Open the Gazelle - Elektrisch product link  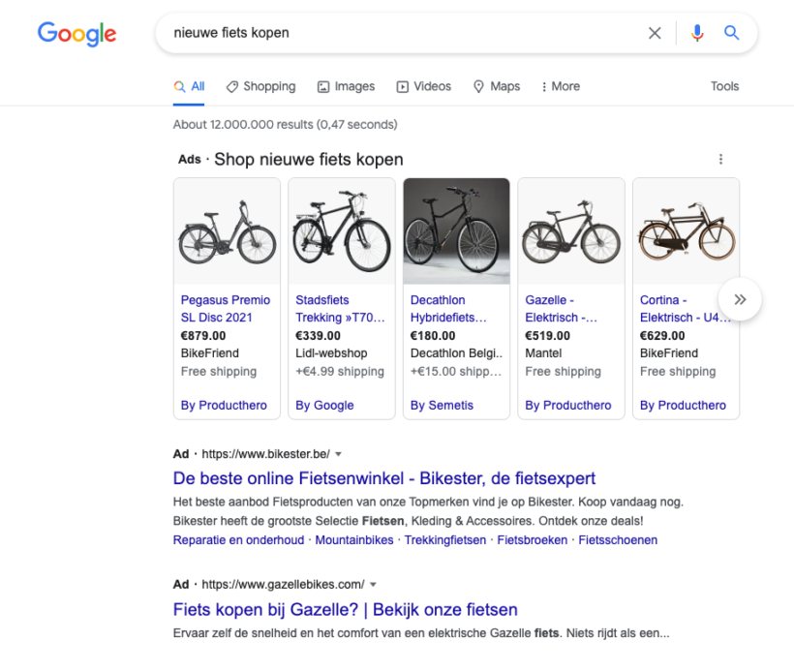coord(561,309)
